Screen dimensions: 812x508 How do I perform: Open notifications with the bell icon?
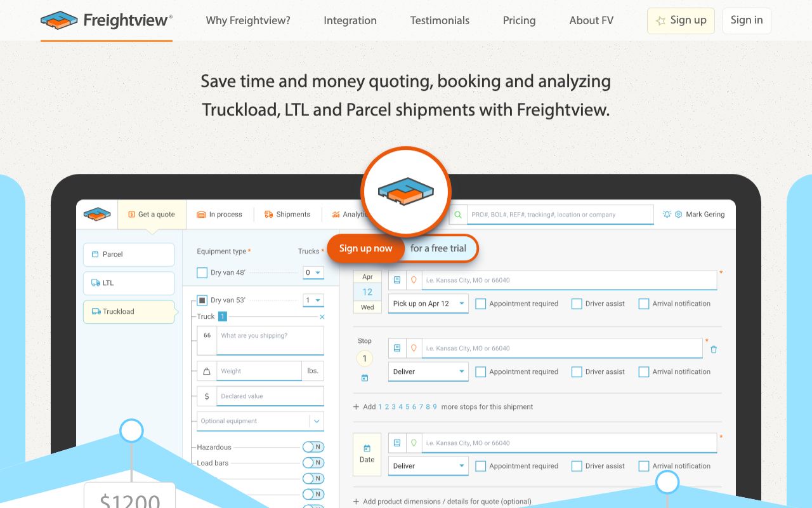click(667, 215)
